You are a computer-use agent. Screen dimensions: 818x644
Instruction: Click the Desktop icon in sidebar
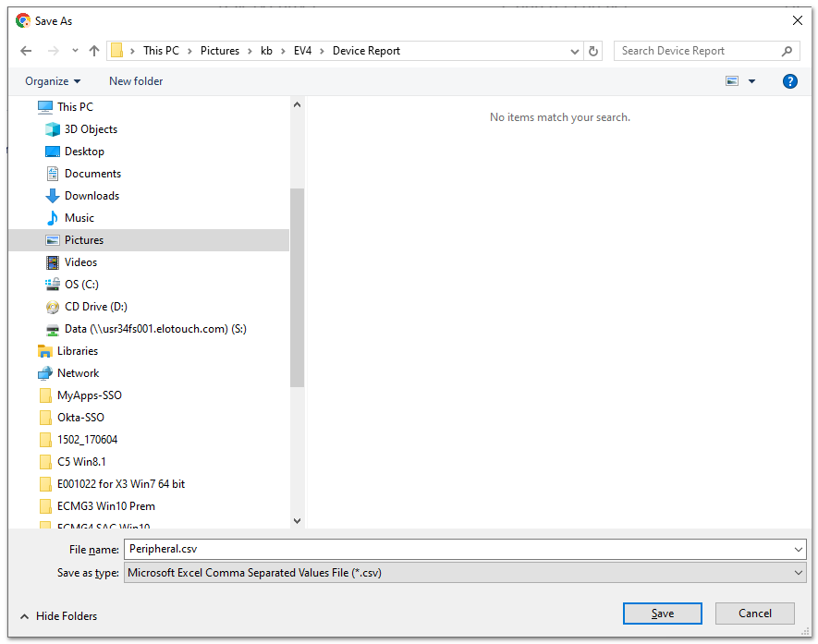point(52,152)
